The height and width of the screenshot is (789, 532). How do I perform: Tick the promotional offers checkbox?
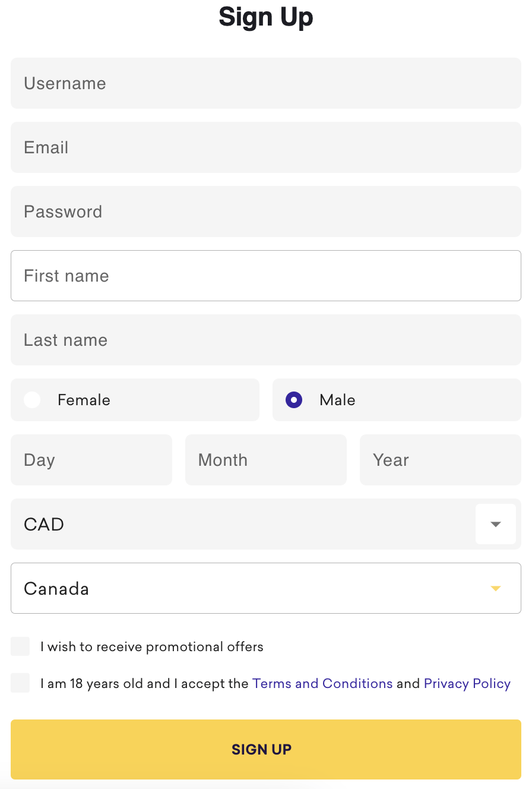(x=20, y=646)
